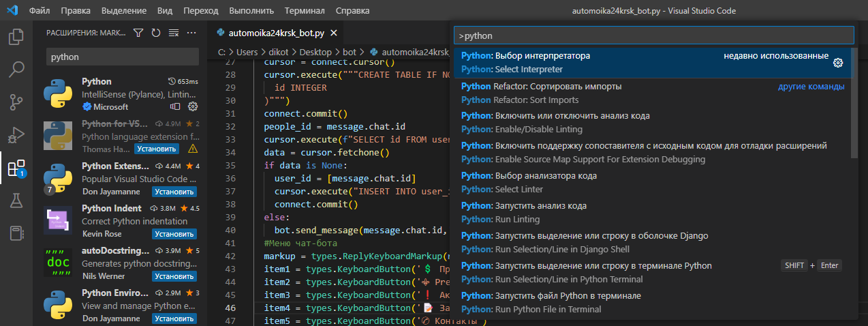Open the notebook-style icon in the activity bar
This screenshot has height=326, width=868.
coord(16,234)
